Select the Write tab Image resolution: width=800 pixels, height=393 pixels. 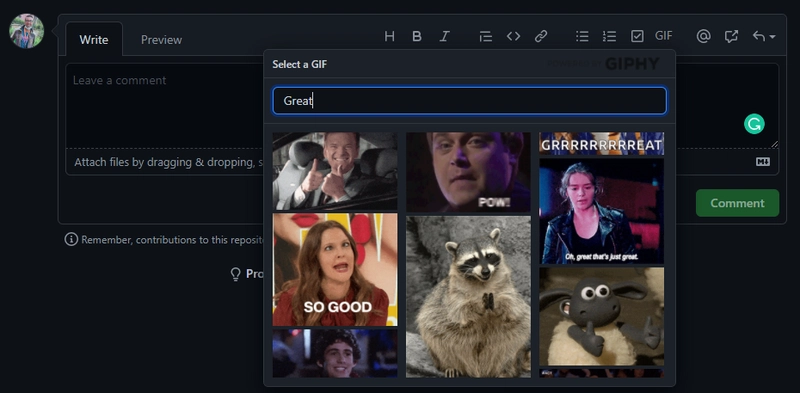[x=94, y=40]
